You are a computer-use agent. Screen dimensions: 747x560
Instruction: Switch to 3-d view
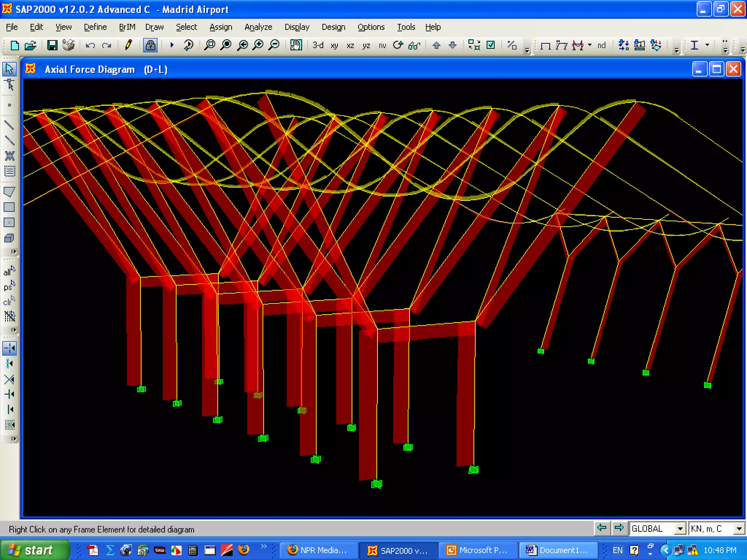pos(318,45)
